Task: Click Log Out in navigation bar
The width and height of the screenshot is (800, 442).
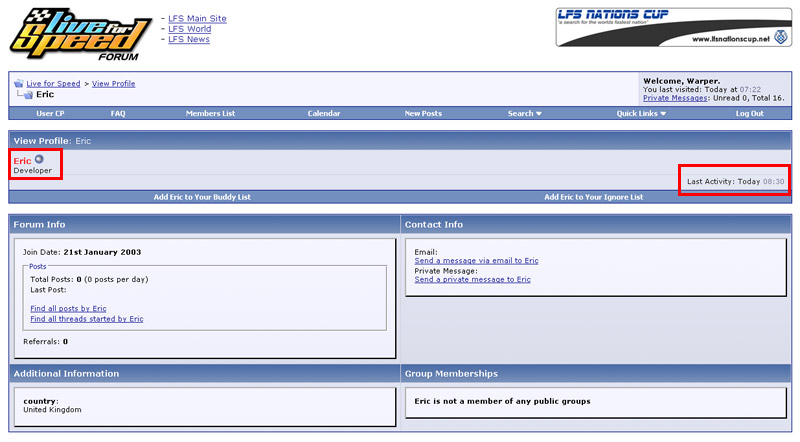Action: 749,113
